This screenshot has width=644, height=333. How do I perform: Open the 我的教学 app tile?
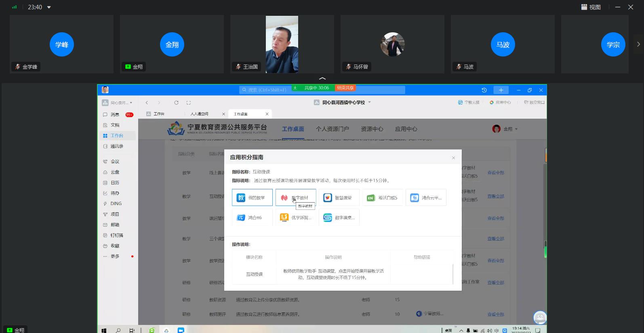tap(252, 198)
